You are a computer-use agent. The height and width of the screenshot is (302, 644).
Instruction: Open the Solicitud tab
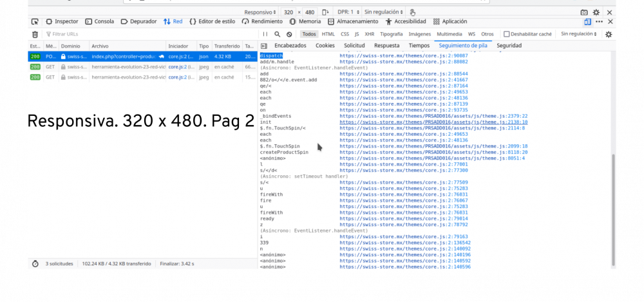[x=354, y=46]
